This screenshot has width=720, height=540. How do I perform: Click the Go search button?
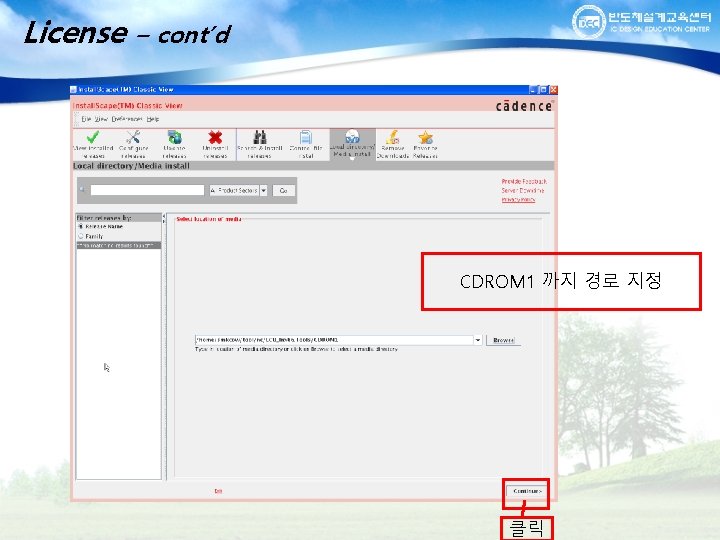point(283,190)
